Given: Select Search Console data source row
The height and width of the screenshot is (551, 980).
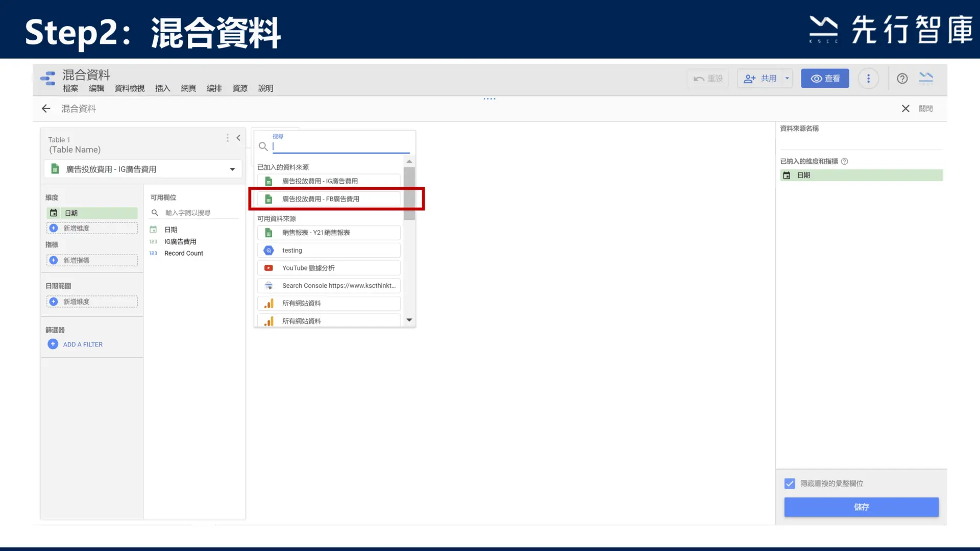Looking at the screenshot, I should tap(329, 286).
